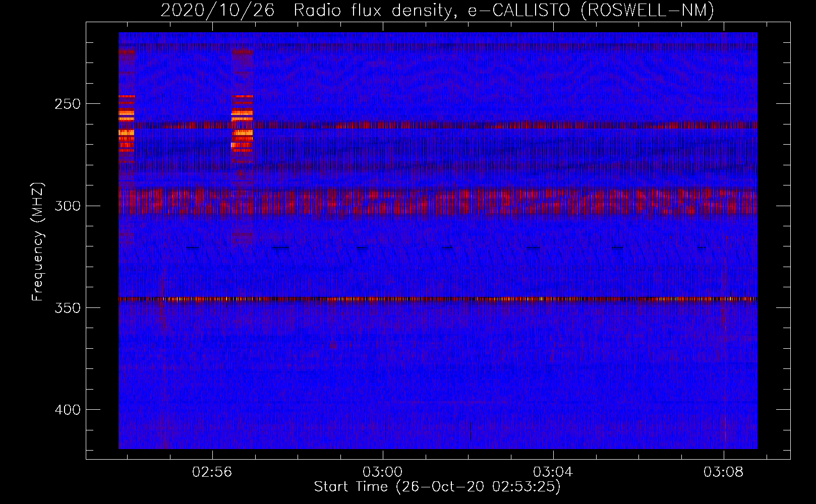Click the 03:04 time tick label
The image size is (816, 504).
click(553, 472)
